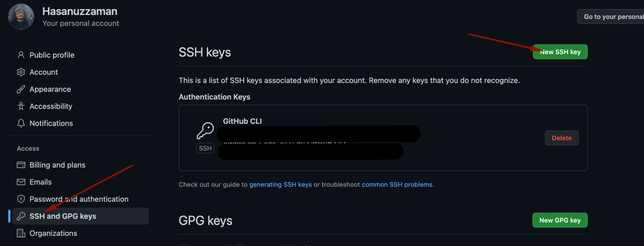The image size is (644, 246).
Task: Click the Password shield icon
Action: tap(21, 199)
